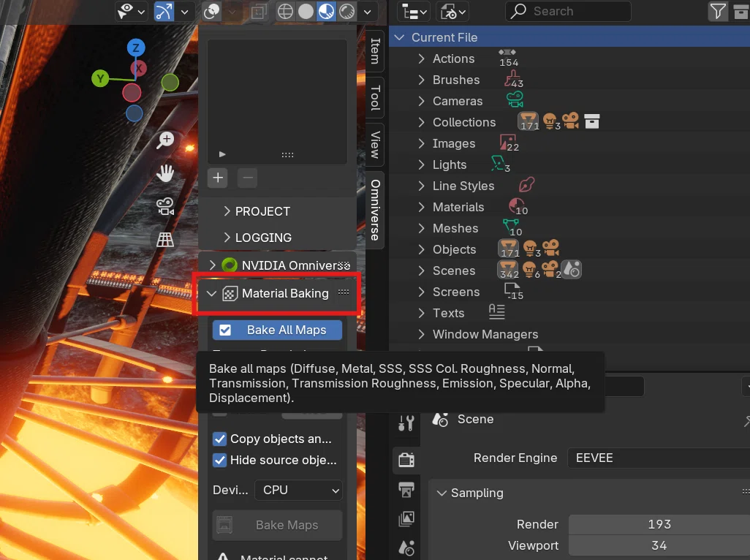750x560 pixels.
Task: Open shading options dropdown arrow
Action: (368, 12)
